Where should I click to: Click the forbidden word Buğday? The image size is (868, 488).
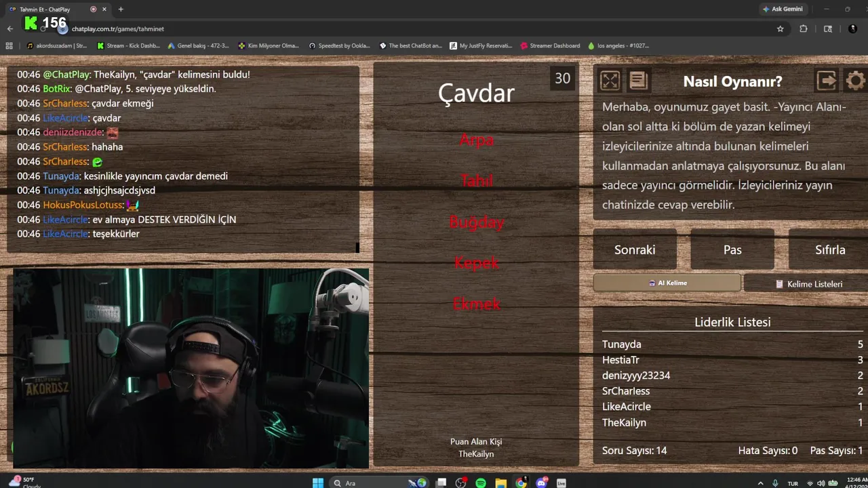[x=476, y=222]
